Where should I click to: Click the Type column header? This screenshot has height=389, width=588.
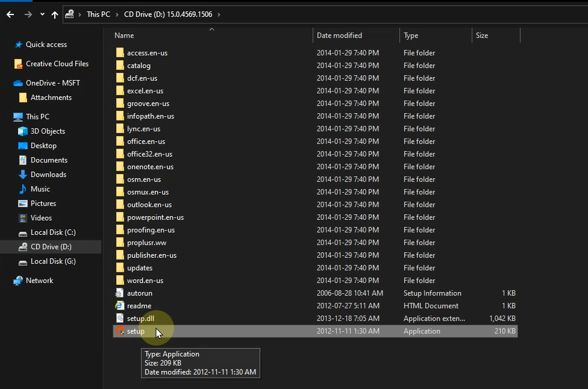(x=411, y=36)
